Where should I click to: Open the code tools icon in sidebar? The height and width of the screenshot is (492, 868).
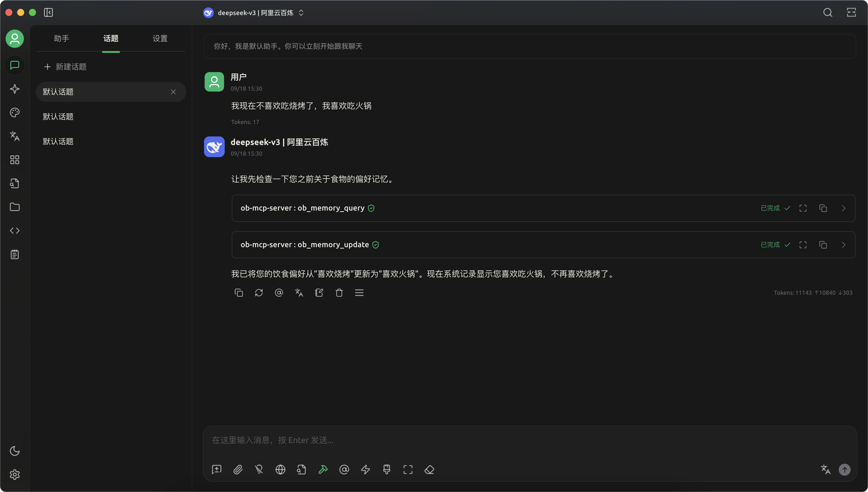14,231
